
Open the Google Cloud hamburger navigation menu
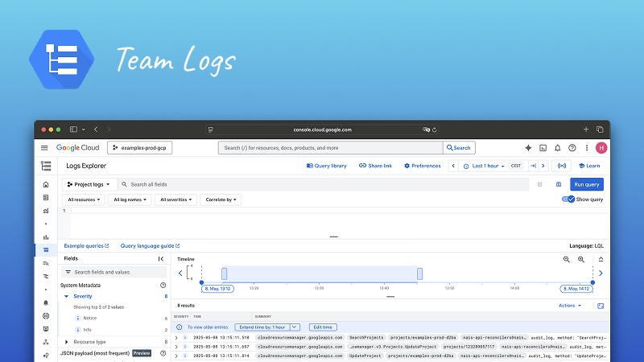tap(44, 148)
